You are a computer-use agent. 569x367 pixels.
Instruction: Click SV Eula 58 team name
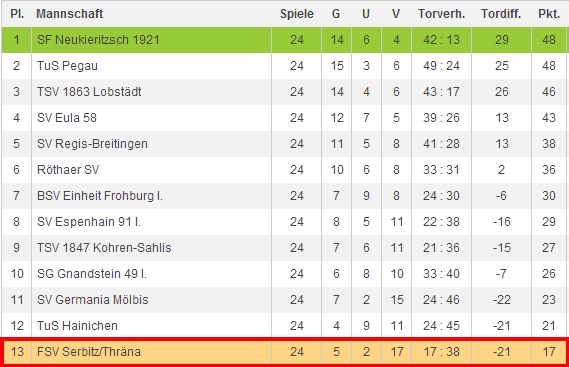[x=67, y=118]
